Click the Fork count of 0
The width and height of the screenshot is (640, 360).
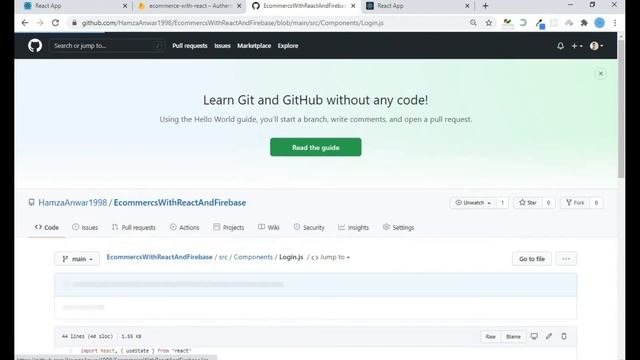tap(596, 203)
